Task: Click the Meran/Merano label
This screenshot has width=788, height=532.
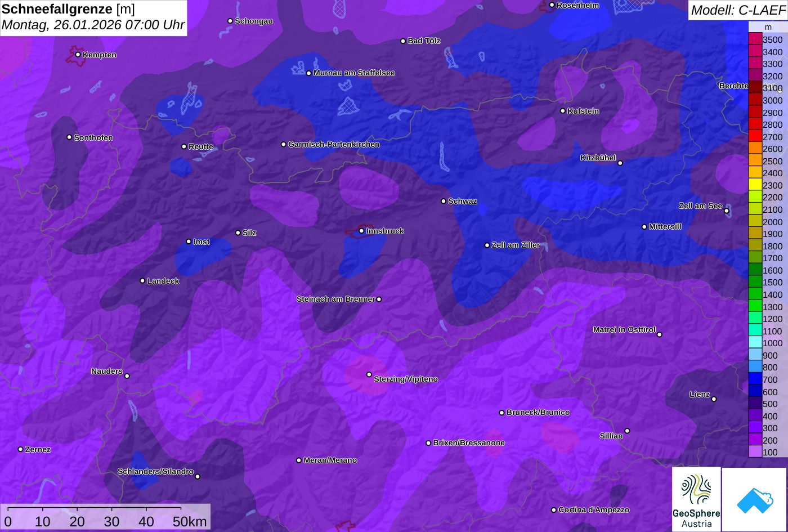Action: point(330,460)
